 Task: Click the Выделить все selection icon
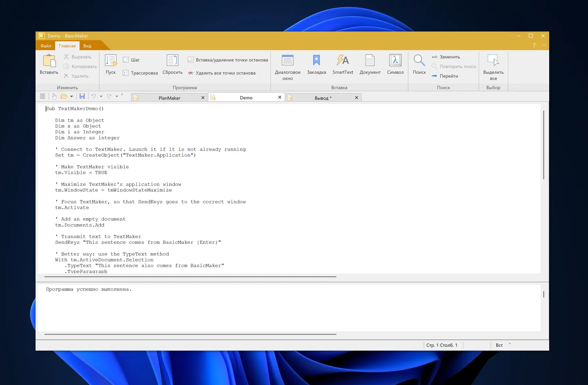pyautogui.click(x=493, y=61)
